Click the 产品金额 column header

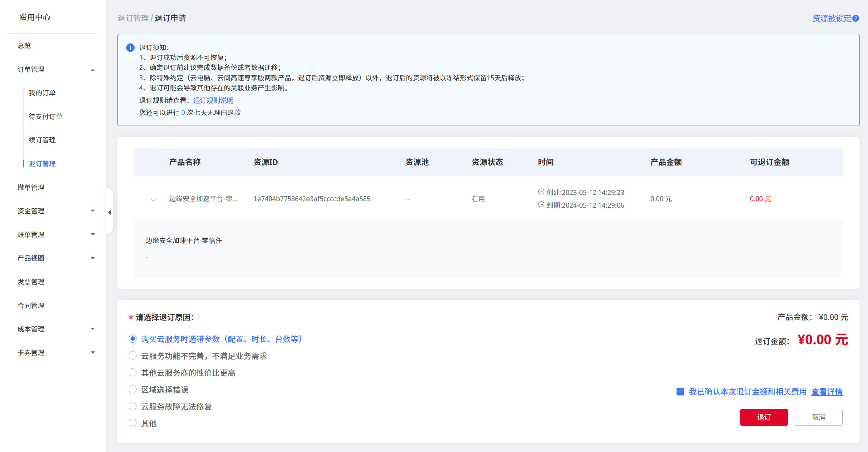(x=666, y=162)
